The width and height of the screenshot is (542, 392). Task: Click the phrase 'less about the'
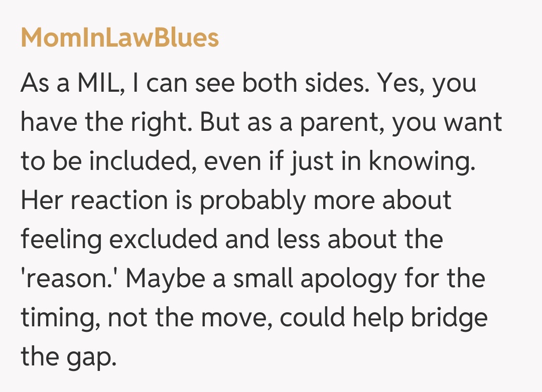(x=360, y=240)
